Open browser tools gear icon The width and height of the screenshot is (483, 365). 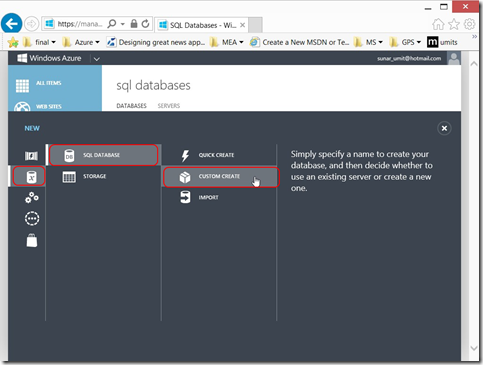coord(470,24)
